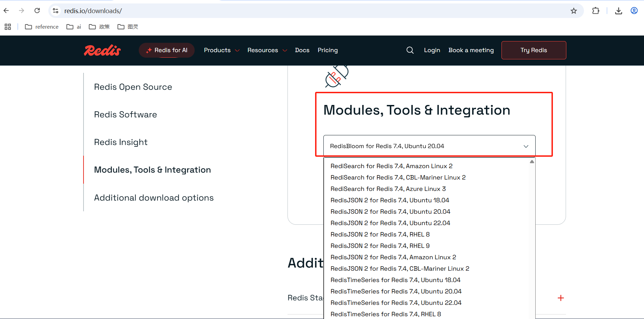Open the browser downloads panel
Viewport: 644px width, 319px height.
(618, 11)
